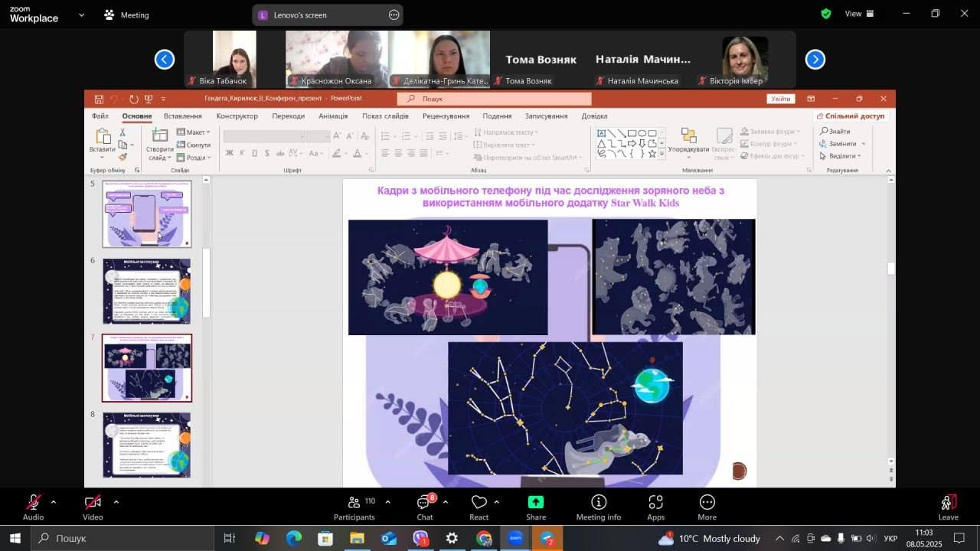Click the Zoom Share screen button
Screen dimensions: 980x551
point(536,507)
